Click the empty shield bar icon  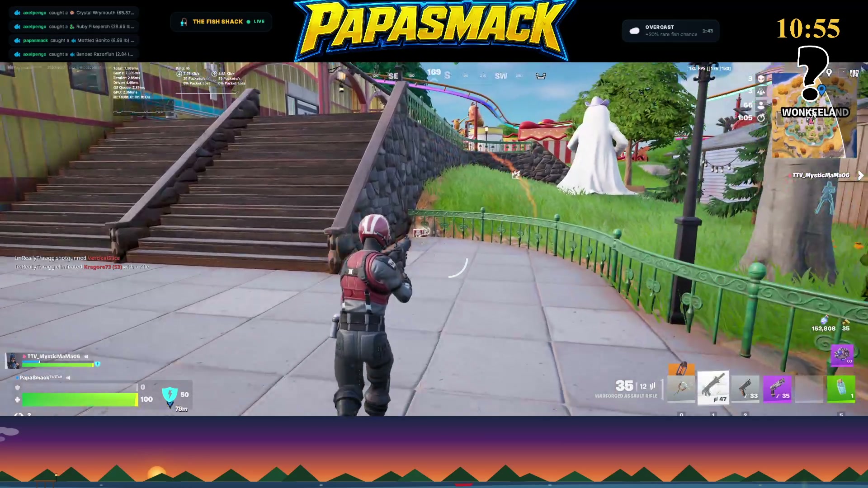tap(18, 388)
